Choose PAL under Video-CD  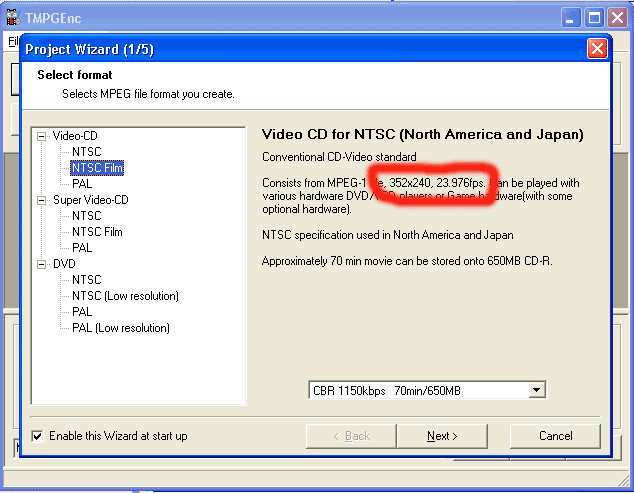[82, 184]
